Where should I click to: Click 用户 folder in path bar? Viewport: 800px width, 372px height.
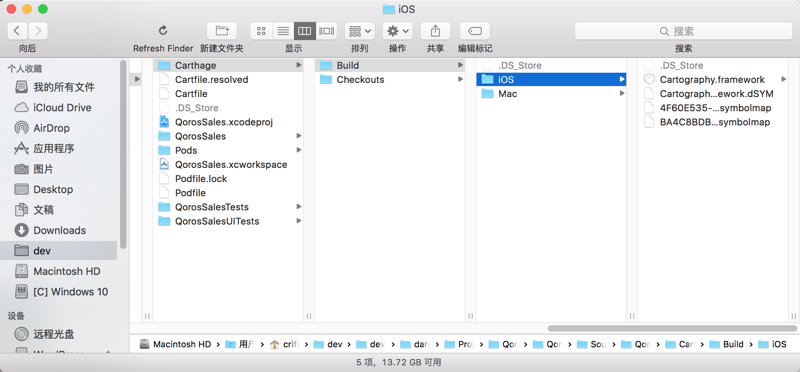tap(240, 344)
